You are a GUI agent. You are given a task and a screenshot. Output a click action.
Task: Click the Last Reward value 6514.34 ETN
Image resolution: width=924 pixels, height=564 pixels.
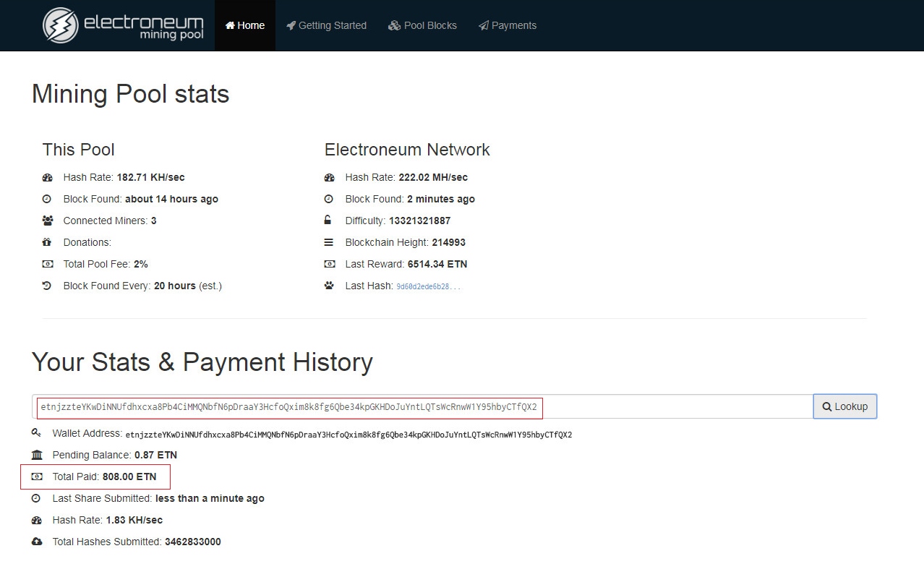tap(437, 264)
